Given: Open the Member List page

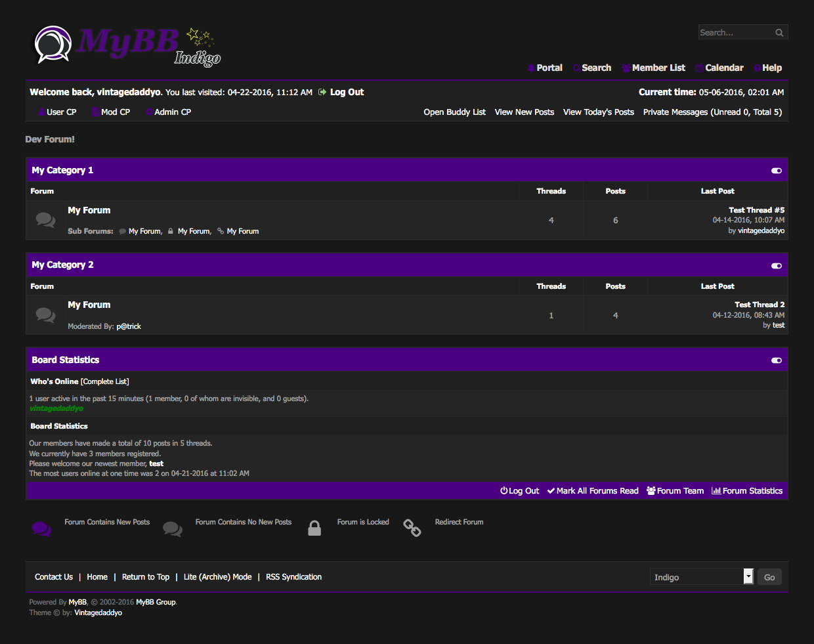Looking at the screenshot, I should coord(658,68).
